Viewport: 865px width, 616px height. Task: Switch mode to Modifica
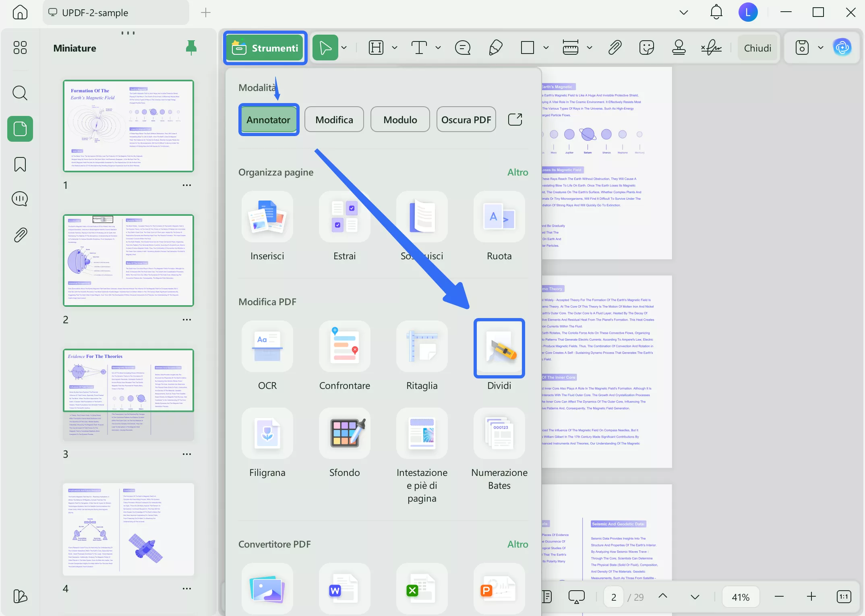334,120
